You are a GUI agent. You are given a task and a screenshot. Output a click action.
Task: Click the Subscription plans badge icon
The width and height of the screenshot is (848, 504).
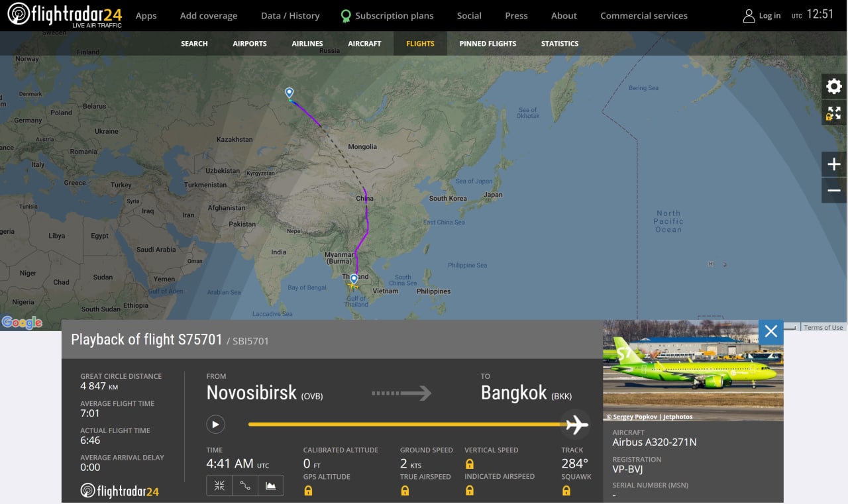point(346,16)
